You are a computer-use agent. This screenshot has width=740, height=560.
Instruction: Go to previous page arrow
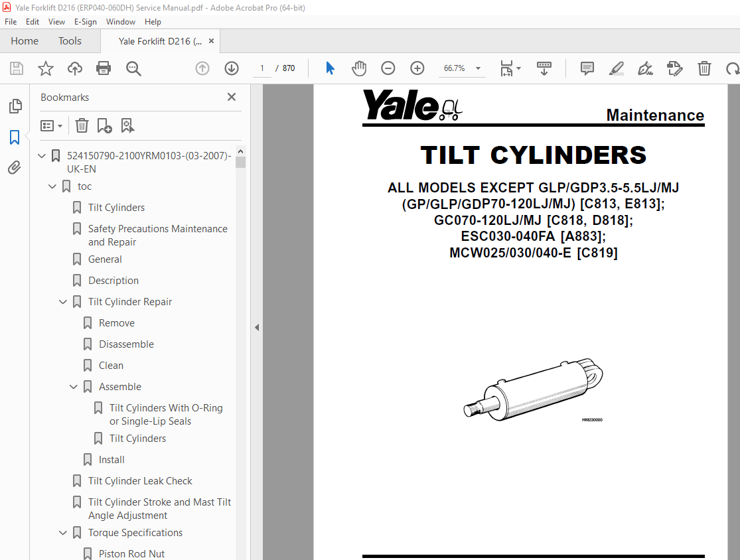click(202, 68)
